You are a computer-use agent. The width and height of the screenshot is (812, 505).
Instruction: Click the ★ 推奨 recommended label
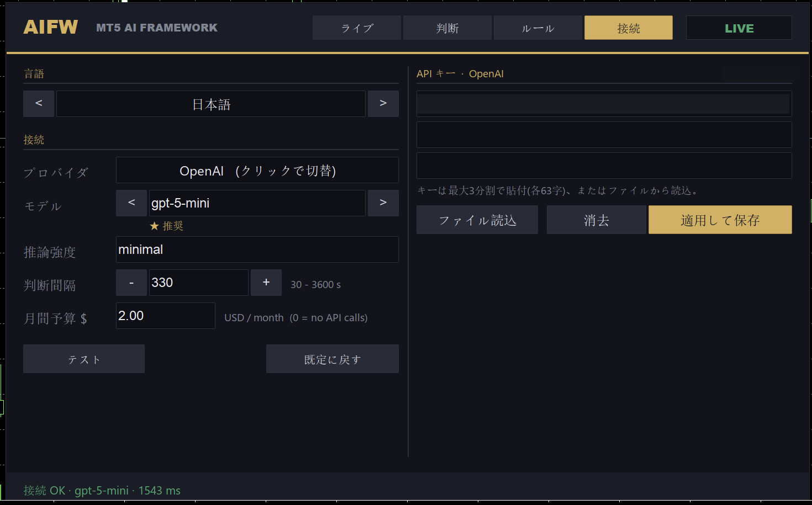[166, 226]
